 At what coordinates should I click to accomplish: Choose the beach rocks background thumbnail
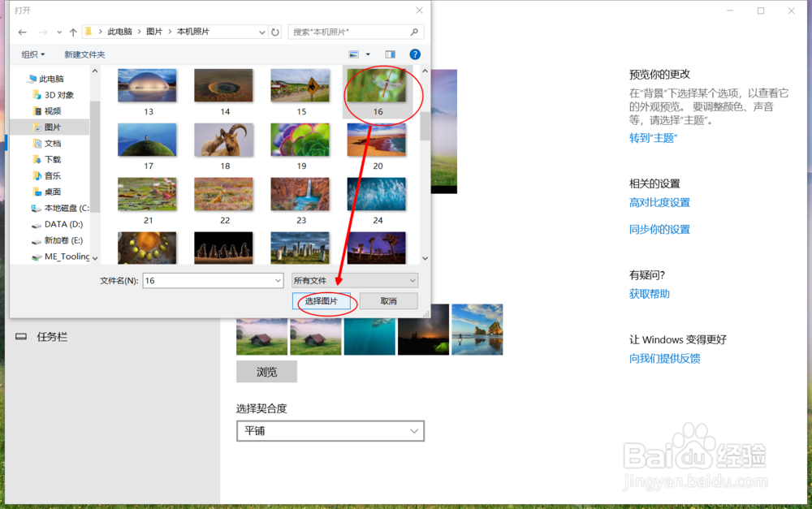tap(477, 330)
